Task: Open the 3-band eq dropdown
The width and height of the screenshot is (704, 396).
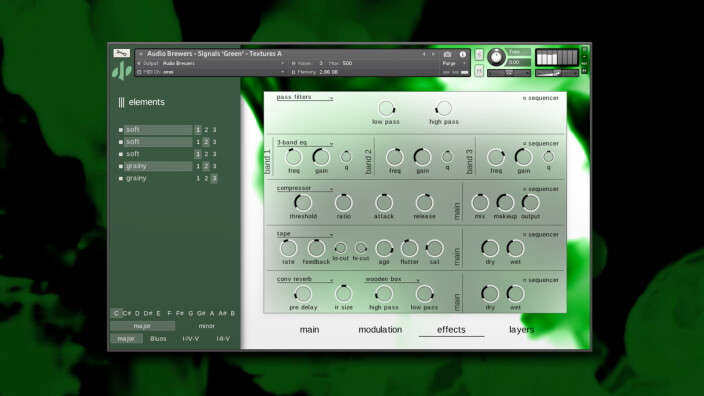Action: (305, 143)
